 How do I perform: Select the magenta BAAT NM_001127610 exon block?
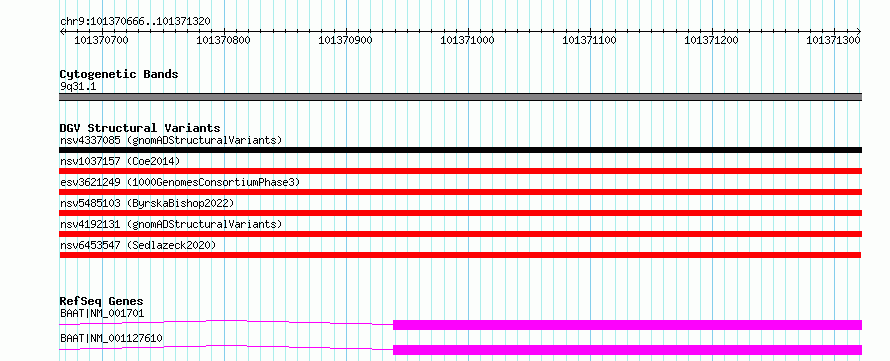coord(627,350)
